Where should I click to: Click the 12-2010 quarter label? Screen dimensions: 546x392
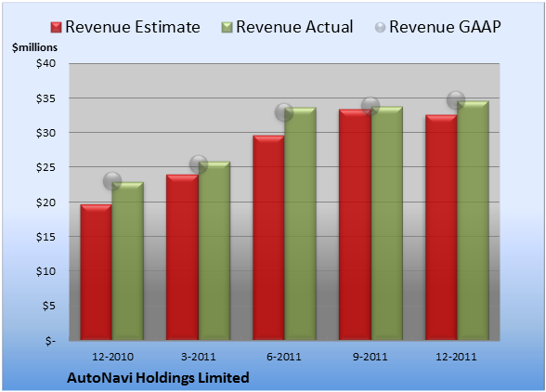(112, 357)
